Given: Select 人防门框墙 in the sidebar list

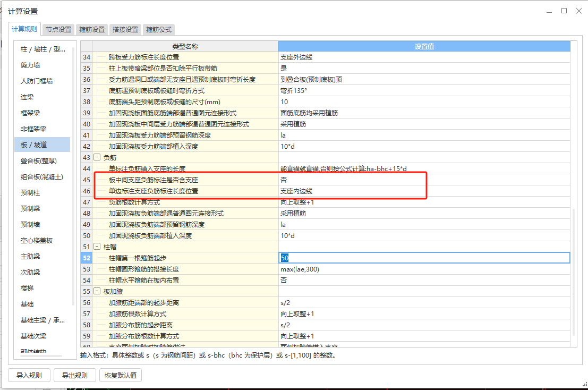Looking at the screenshot, I should tap(42, 81).
